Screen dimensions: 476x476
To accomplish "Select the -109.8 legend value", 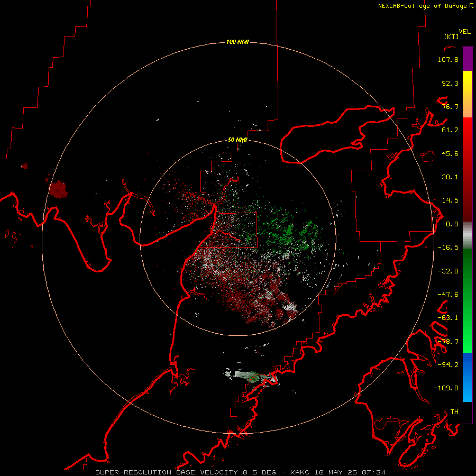I will point(446,388).
